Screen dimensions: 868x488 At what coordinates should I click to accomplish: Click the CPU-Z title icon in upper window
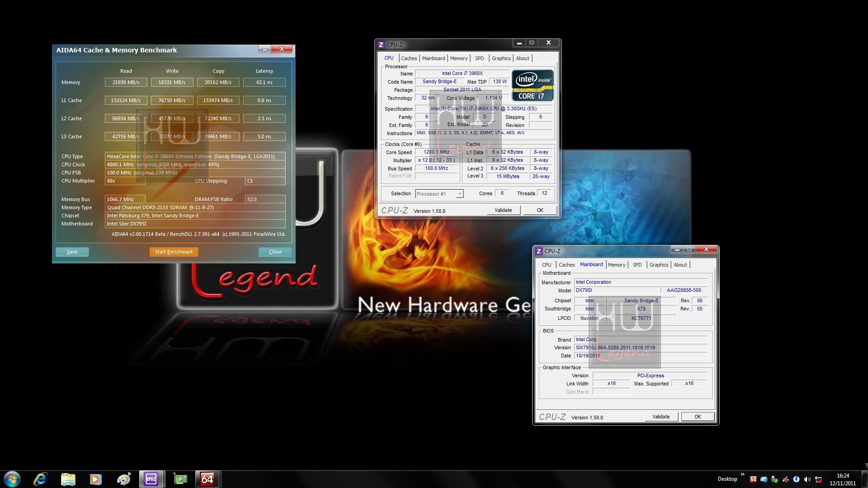click(x=381, y=45)
